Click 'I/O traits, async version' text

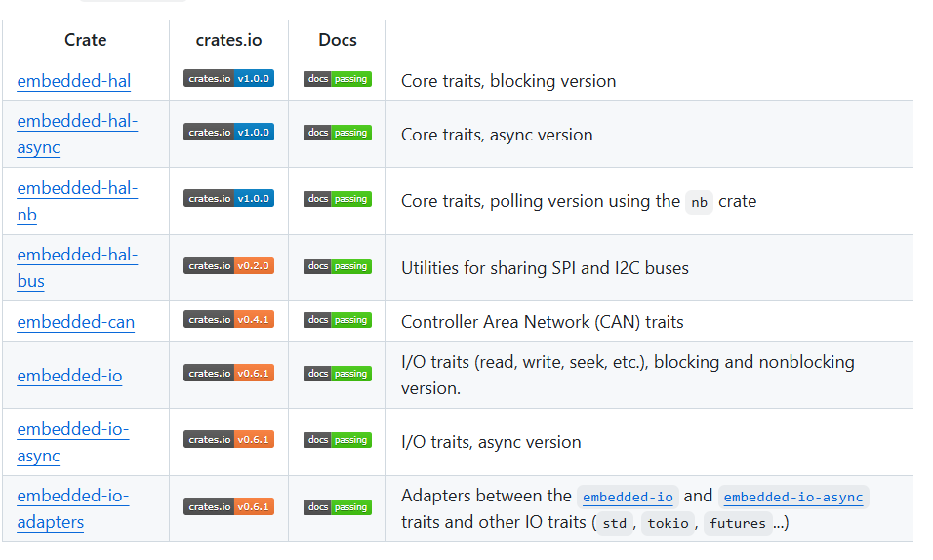(x=491, y=442)
